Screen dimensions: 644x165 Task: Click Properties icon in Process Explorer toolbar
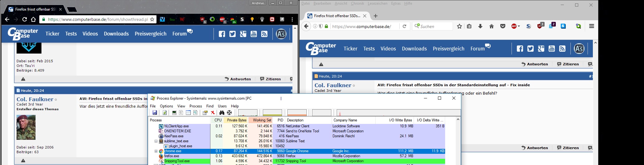click(x=205, y=113)
